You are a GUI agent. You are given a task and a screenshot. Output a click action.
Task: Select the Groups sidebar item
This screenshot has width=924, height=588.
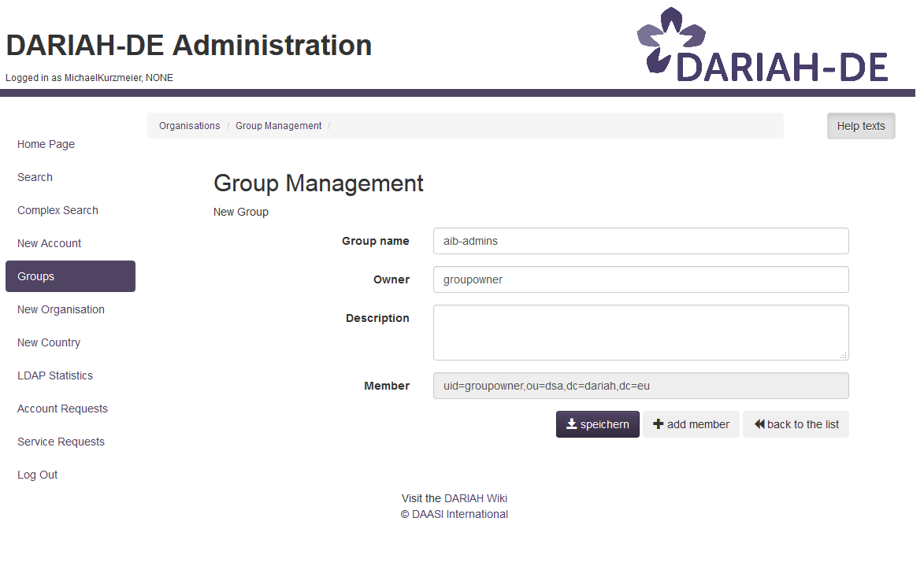pyautogui.click(x=70, y=276)
